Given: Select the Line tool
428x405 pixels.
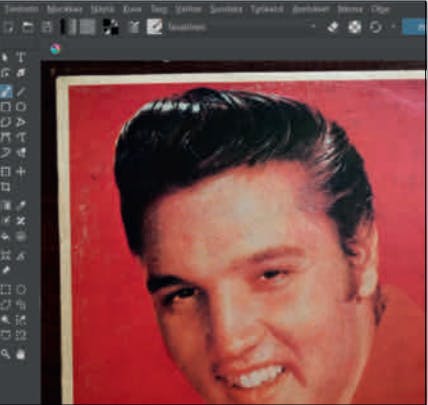Looking at the screenshot, I should (21, 91).
